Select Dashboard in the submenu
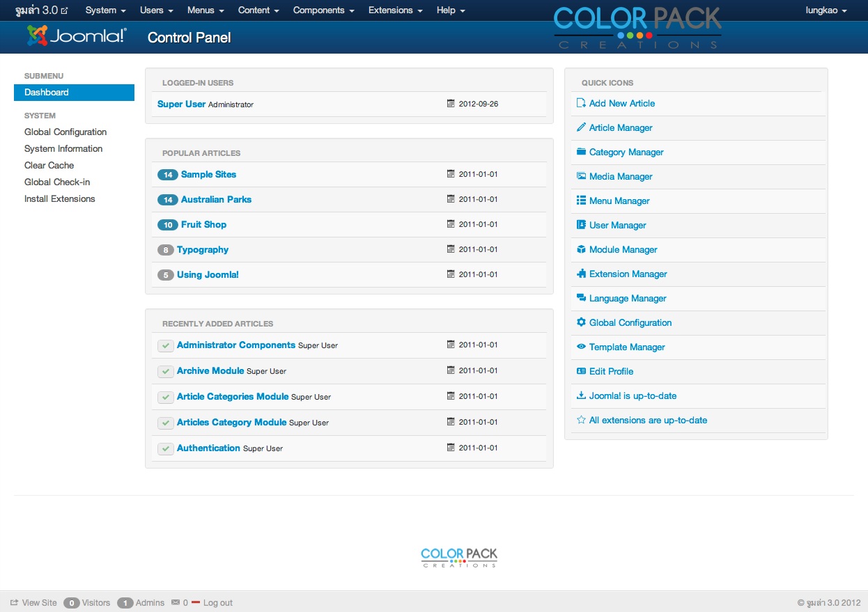 pyautogui.click(x=74, y=93)
